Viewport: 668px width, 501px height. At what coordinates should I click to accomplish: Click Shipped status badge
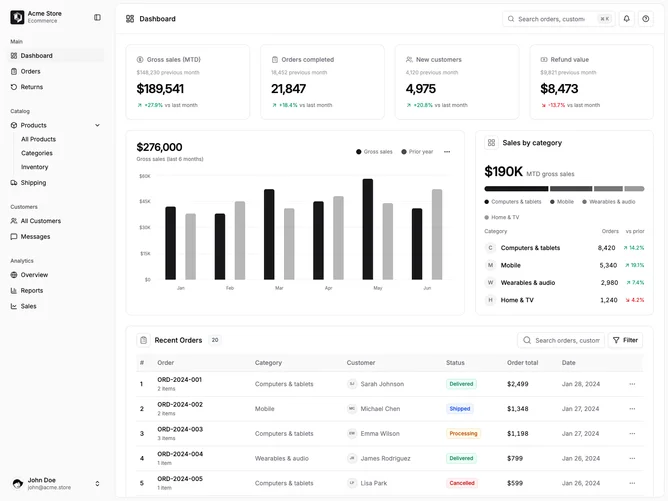coord(460,409)
